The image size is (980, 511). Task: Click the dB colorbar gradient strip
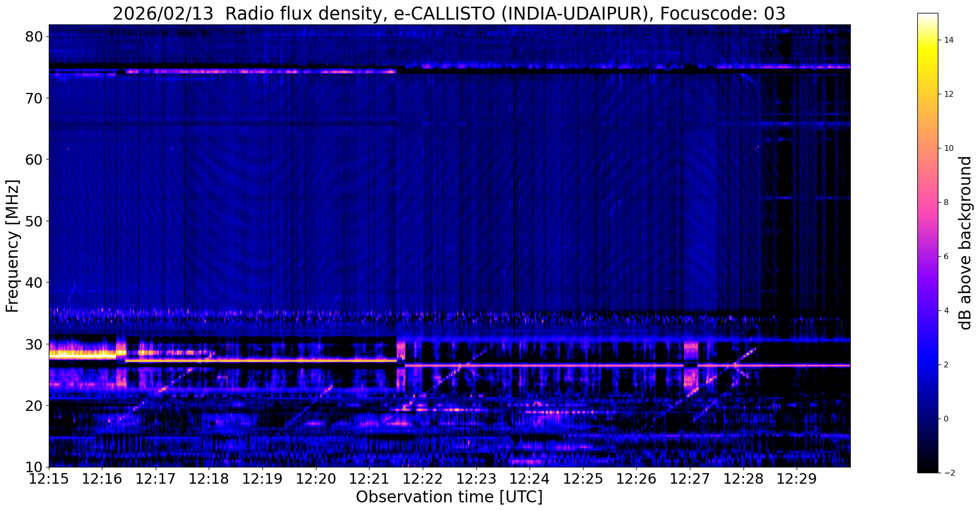tap(927, 243)
